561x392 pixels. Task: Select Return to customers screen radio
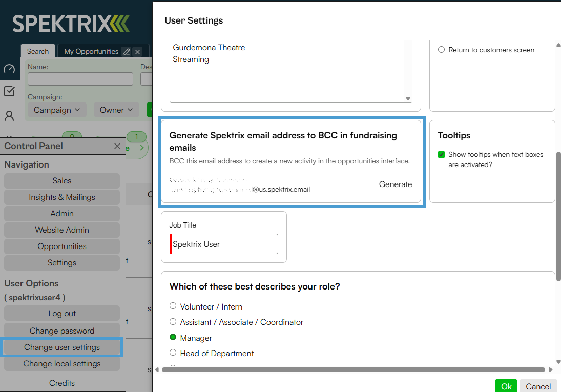click(x=442, y=49)
